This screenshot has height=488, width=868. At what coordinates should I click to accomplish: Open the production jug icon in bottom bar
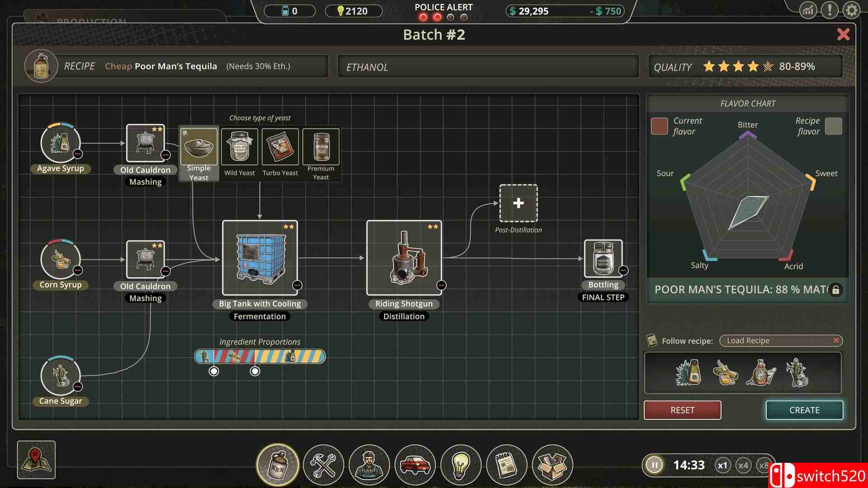pyautogui.click(x=278, y=465)
